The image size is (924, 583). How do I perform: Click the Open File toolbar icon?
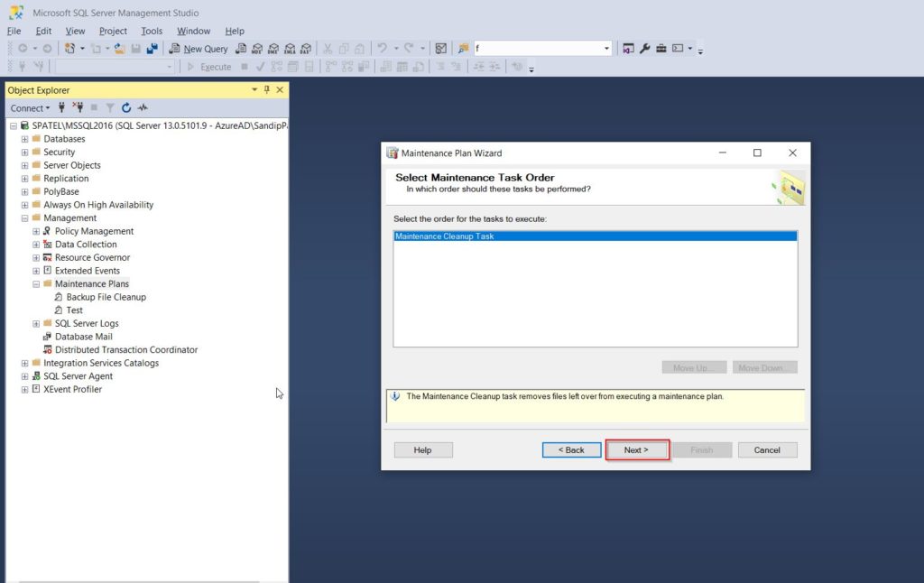click(x=120, y=49)
